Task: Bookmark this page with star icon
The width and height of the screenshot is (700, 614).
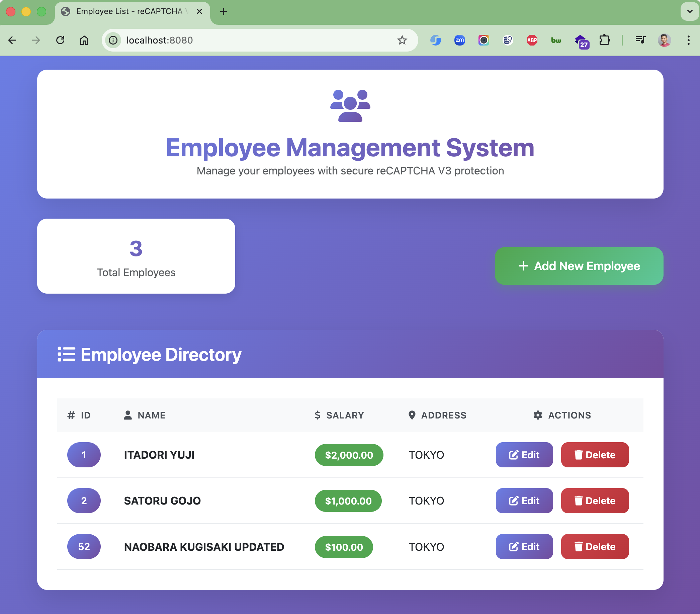Action: point(402,40)
